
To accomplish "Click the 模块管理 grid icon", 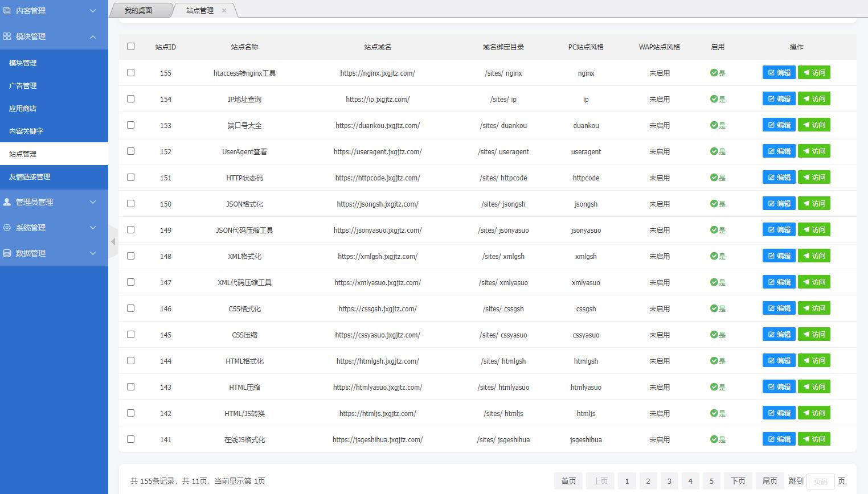I will 7,36.
